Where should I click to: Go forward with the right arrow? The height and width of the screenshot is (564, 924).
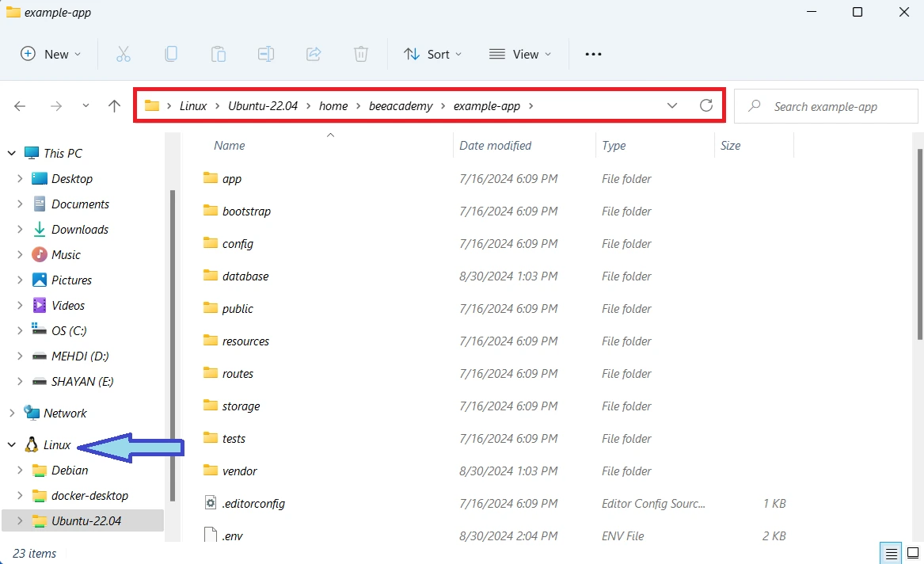pyautogui.click(x=56, y=106)
